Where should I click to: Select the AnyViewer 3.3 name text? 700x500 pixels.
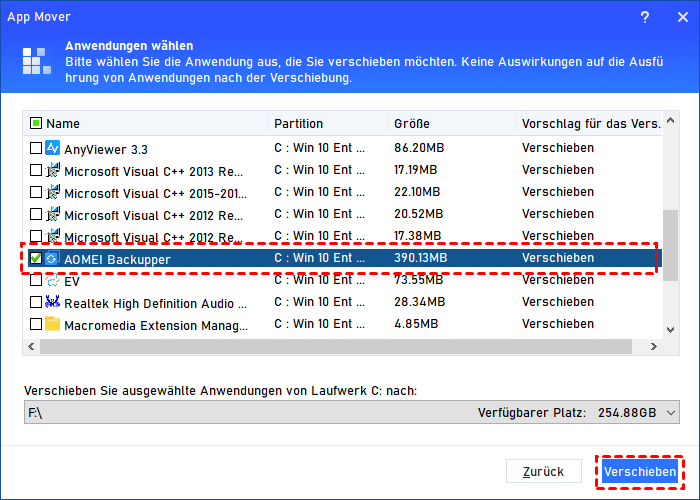pos(106,150)
